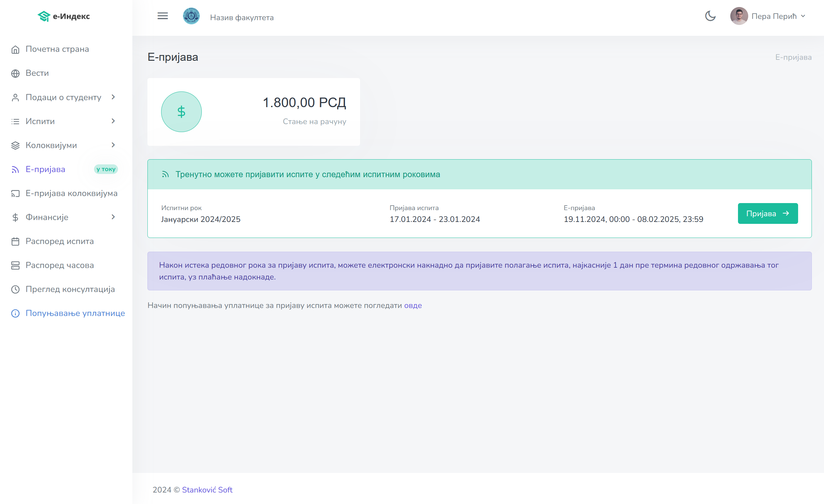This screenshot has height=504, width=824.
Task: Expand the Колоквијуми submenu arrow
Action: [113, 145]
